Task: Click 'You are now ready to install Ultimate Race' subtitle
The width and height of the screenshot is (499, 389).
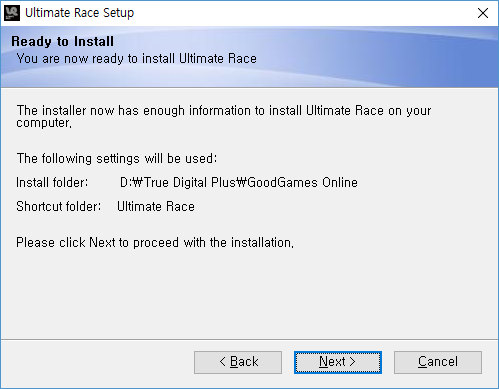Action: tap(137, 59)
